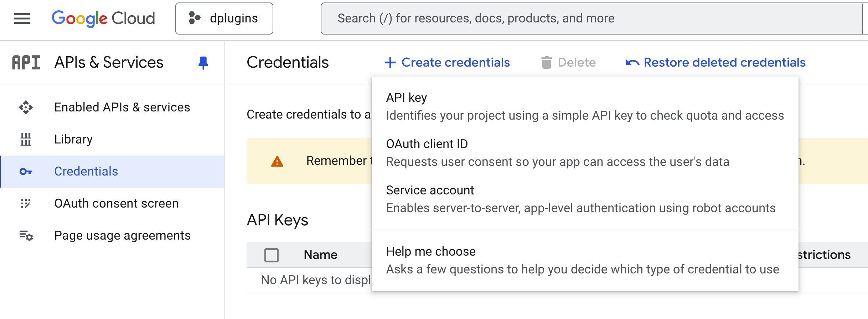The image size is (868, 319).
Task: Click the Library grid icon
Action: tap(26, 139)
